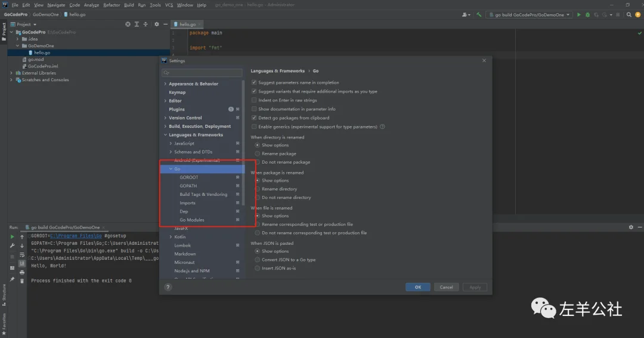The height and width of the screenshot is (338, 644).
Task: Open the C:\Program Files\Go link in console
Action: coord(76,236)
